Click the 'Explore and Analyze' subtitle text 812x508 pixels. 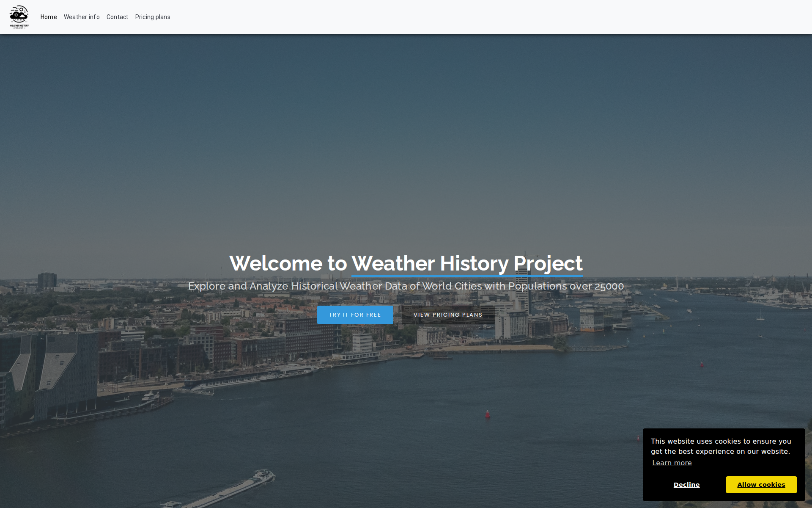(406, 286)
